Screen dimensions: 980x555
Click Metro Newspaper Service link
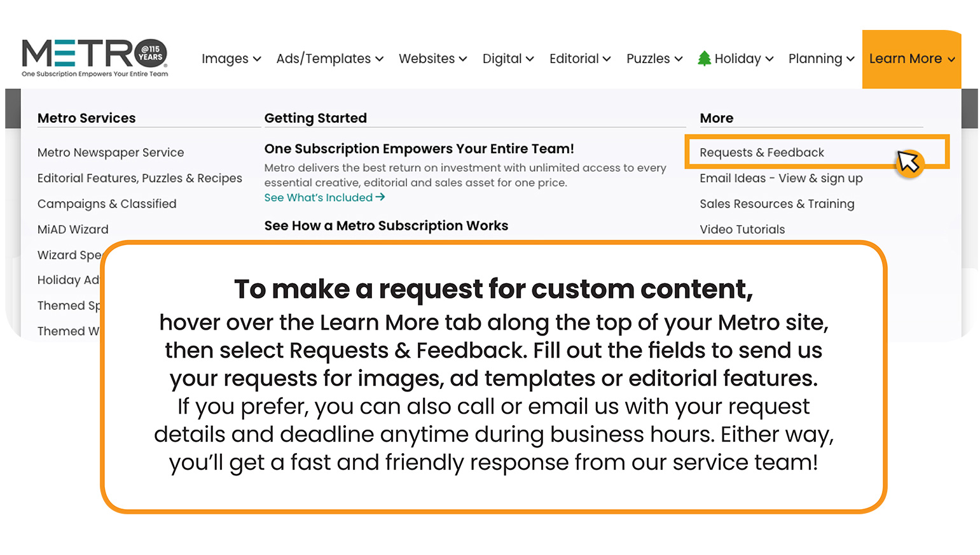point(111,153)
